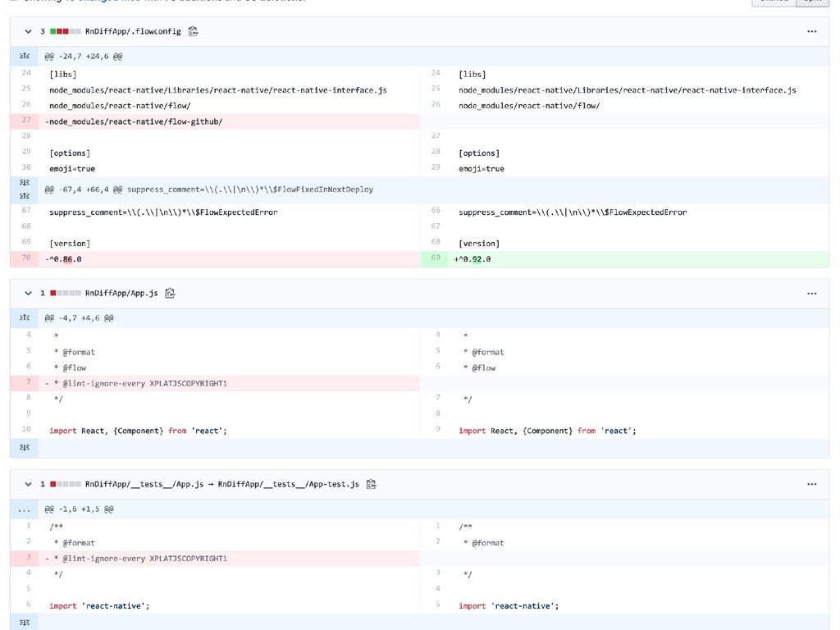Screen dimensions: 840x630
Task: Click removed @lint-ignore-every line in App.js diff
Action: (x=229, y=384)
